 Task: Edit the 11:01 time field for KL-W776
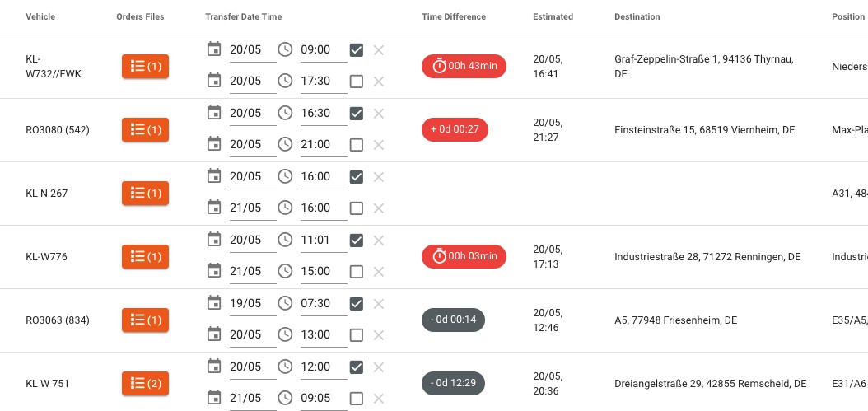pos(324,241)
